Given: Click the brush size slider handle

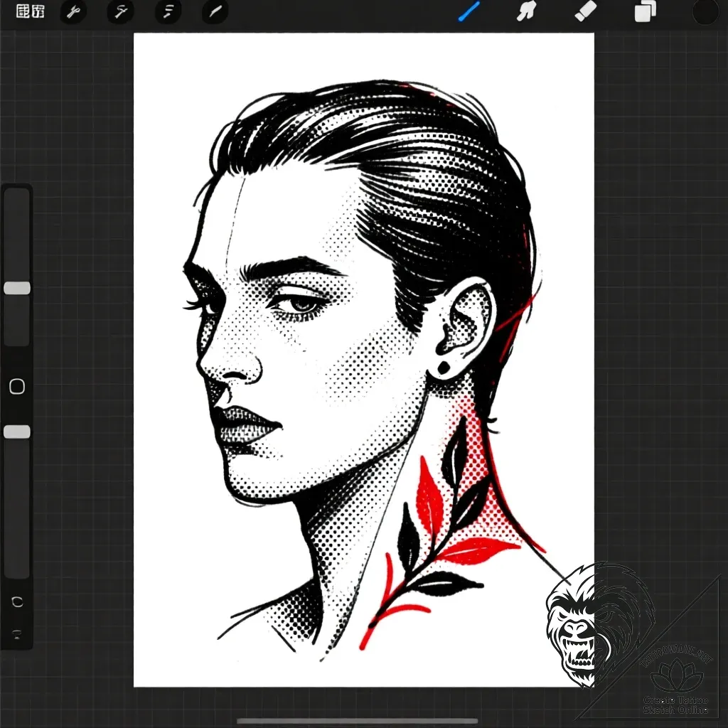Looking at the screenshot, I should point(17,288).
